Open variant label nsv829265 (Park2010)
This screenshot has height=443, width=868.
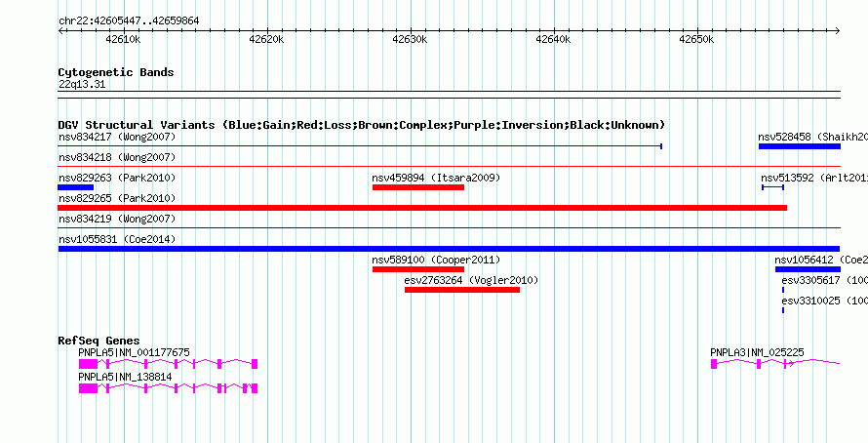(117, 198)
